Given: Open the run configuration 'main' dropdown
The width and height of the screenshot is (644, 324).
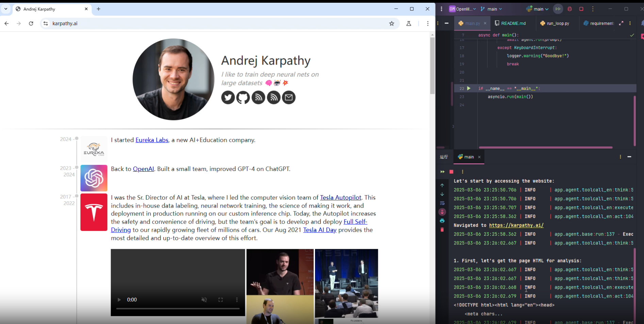Looking at the screenshot, I should coord(538,9).
